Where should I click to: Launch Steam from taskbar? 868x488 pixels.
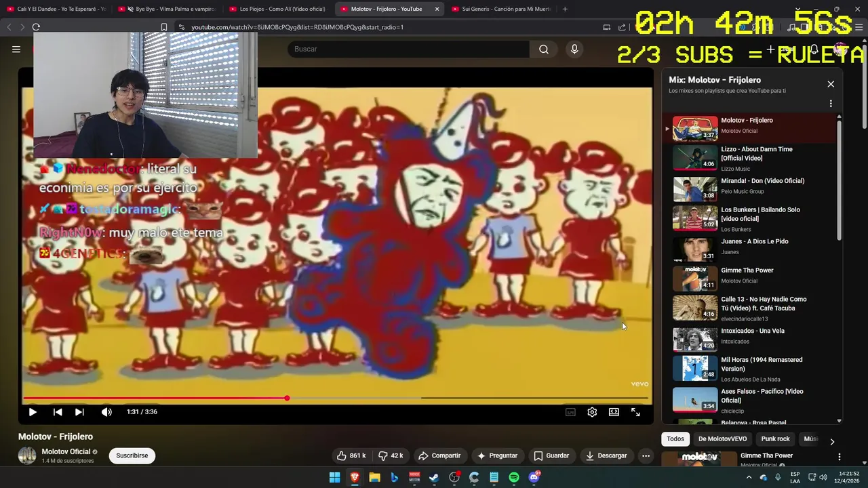[x=434, y=477]
